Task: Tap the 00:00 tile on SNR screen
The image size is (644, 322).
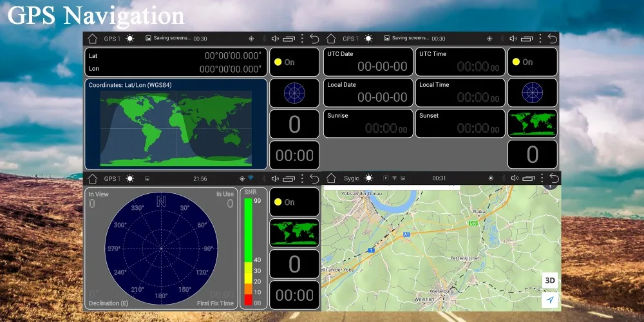Action: [x=294, y=295]
